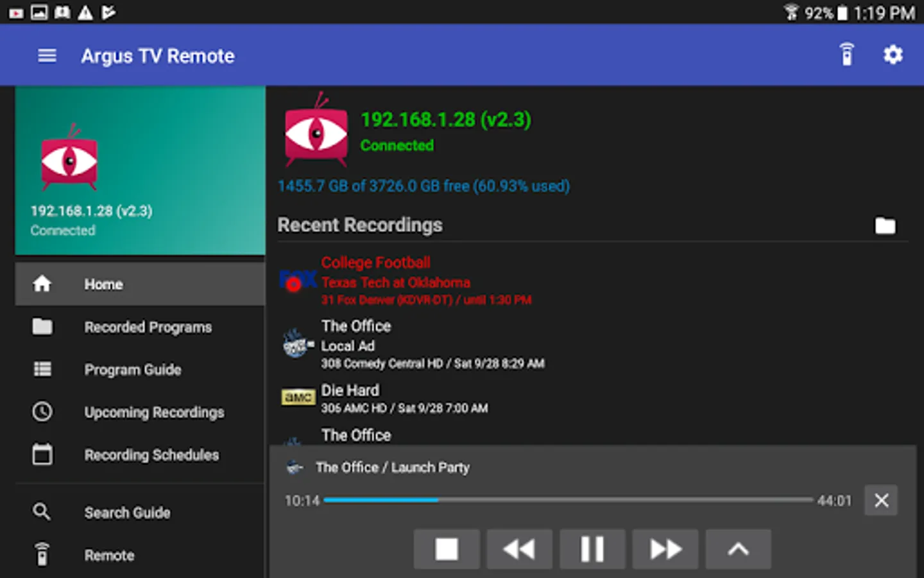Open the Recent Recordings folder icon
Screen dimensions: 924x578
tap(885, 225)
